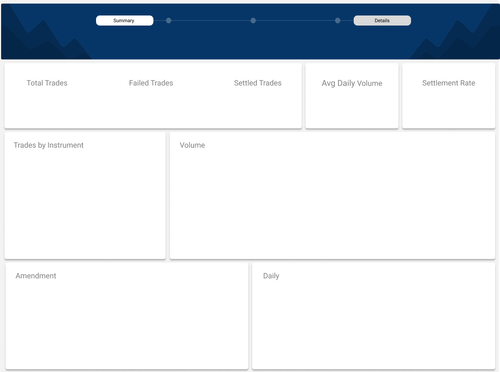Click the middle stepper dot in header
This screenshot has width=500, height=372.
pos(253,21)
